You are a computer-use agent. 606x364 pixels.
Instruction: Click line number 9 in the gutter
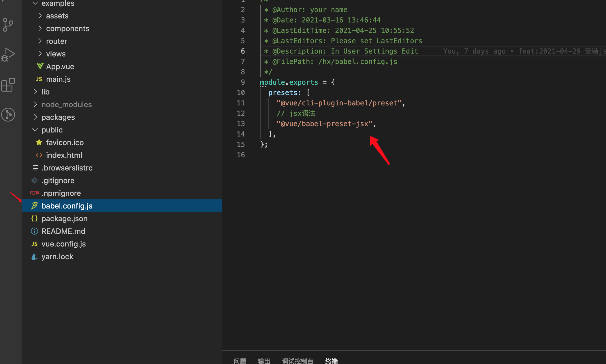[x=243, y=82]
